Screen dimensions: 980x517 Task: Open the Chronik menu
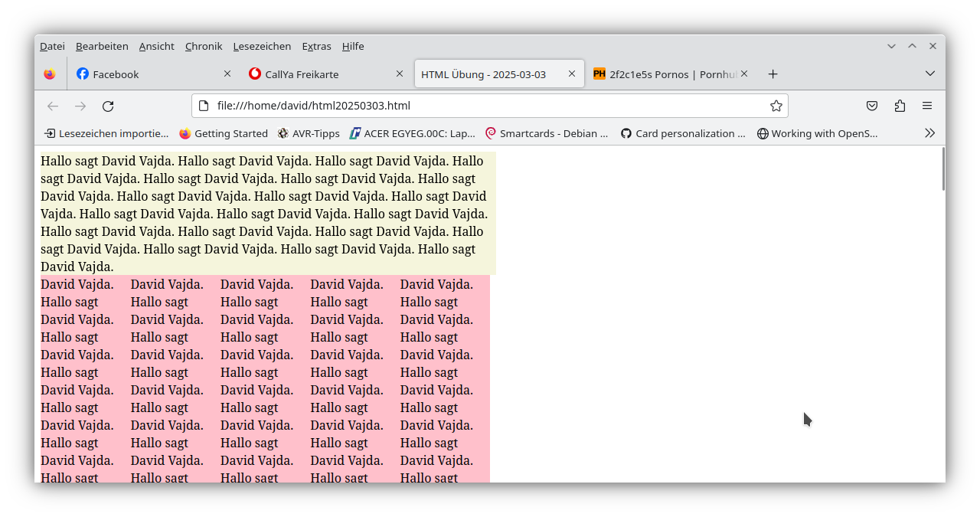pos(204,46)
